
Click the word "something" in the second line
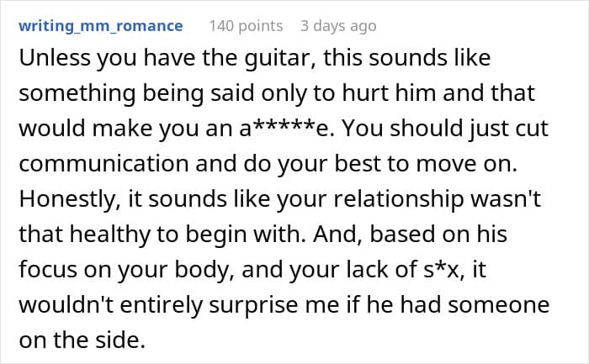pyautogui.click(x=68, y=95)
